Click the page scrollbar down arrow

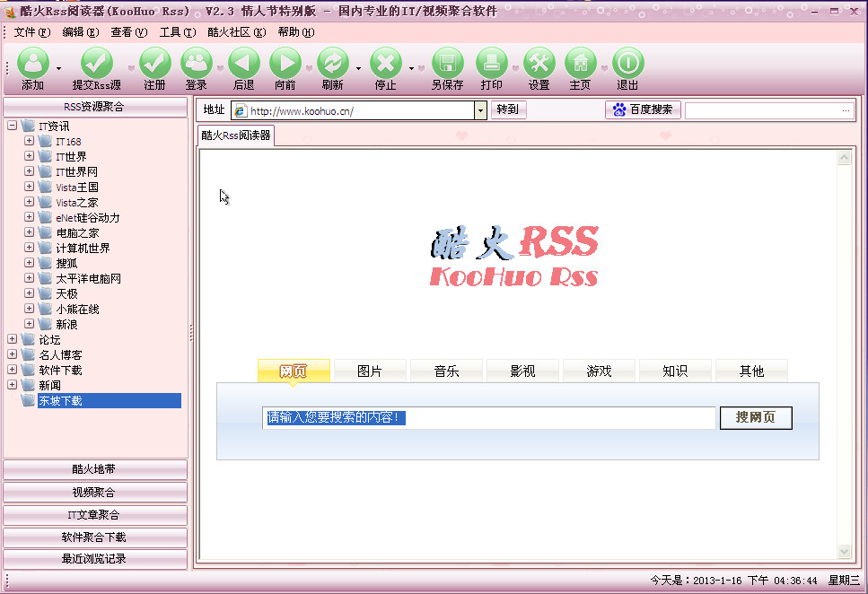844,550
